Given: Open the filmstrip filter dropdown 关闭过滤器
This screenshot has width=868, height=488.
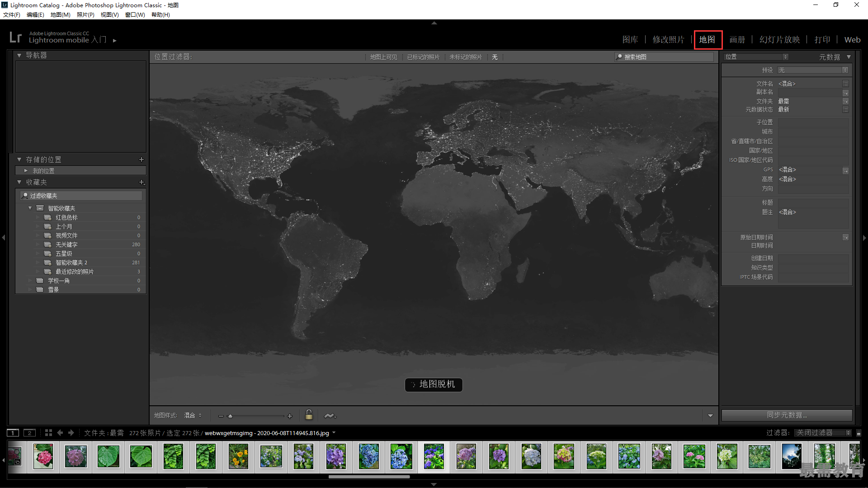Looking at the screenshot, I should point(823,433).
